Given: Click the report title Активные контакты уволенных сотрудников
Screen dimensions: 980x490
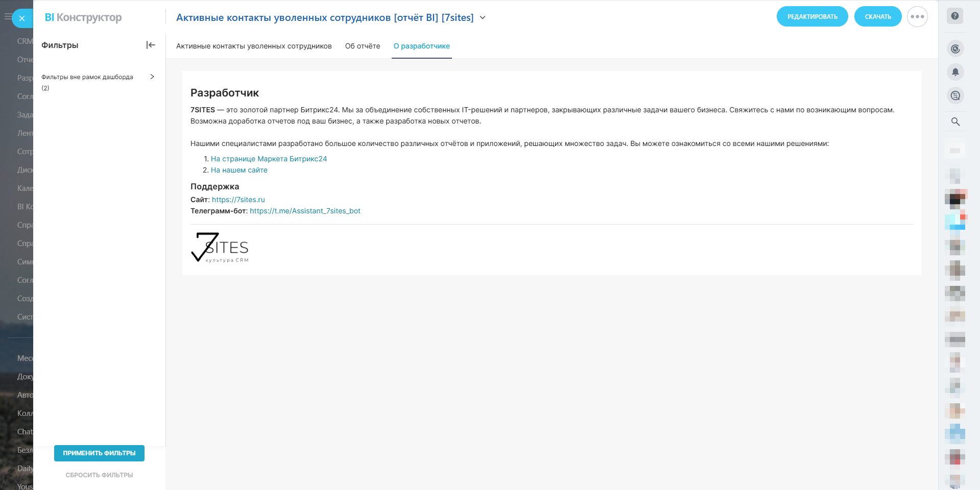Looking at the screenshot, I should (x=325, y=17).
